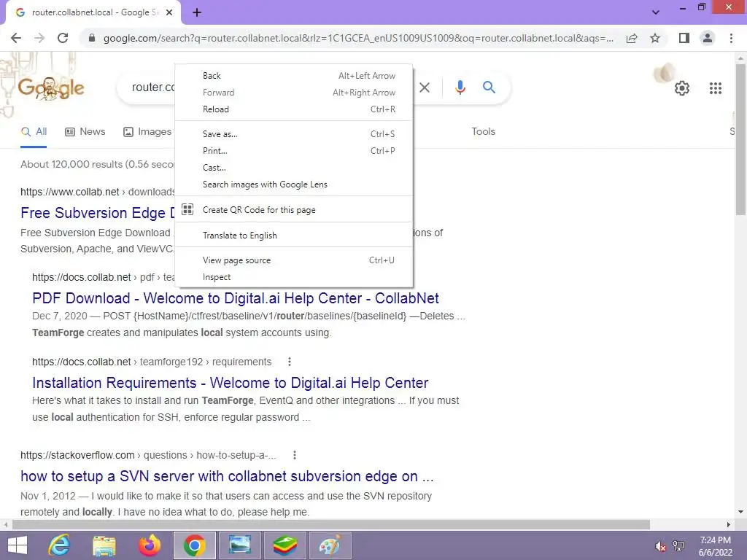747x560 pixels.
Task: Select View page source
Action: pyautogui.click(x=294, y=260)
